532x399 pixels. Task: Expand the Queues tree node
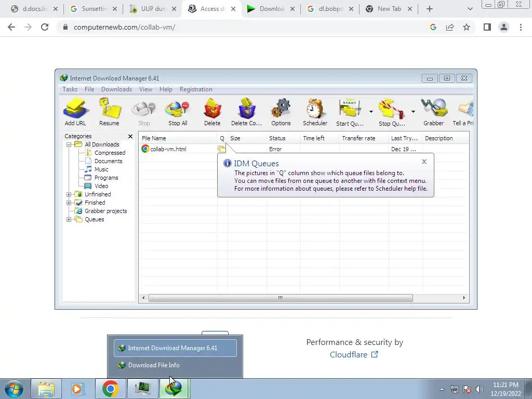point(69,220)
